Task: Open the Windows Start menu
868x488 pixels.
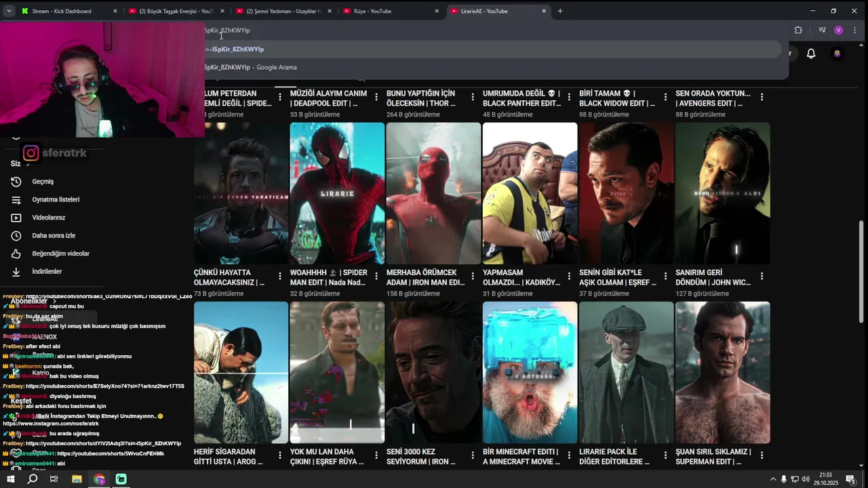Action: (x=11, y=479)
